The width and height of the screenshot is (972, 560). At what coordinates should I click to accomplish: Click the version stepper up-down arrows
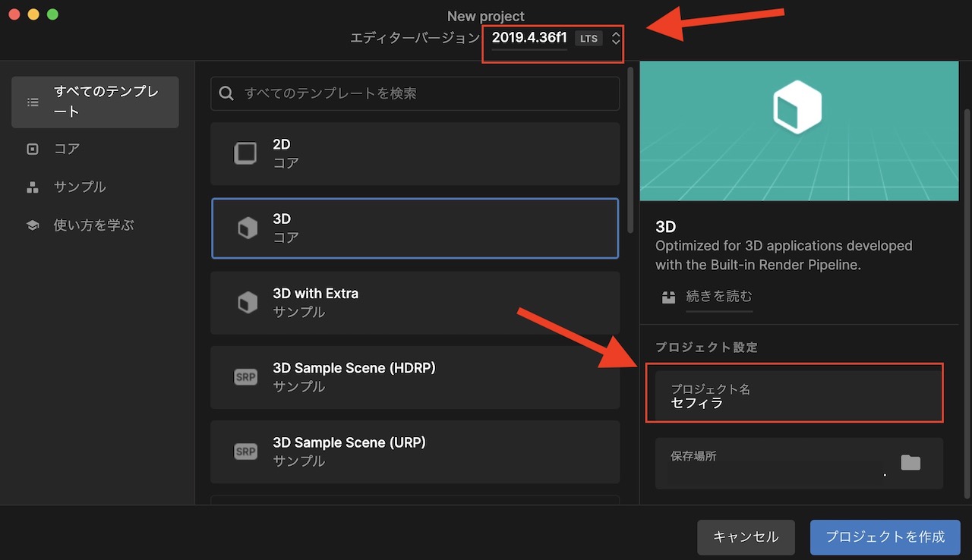615,38
